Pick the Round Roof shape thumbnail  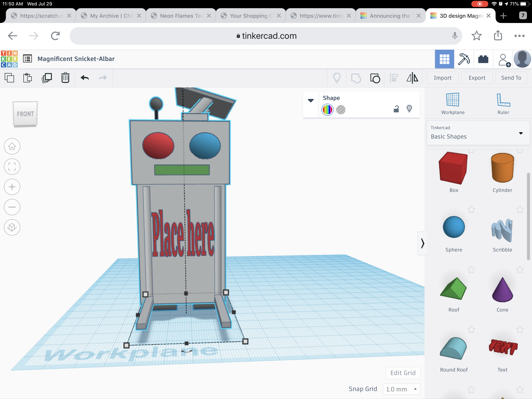[454, 348]
